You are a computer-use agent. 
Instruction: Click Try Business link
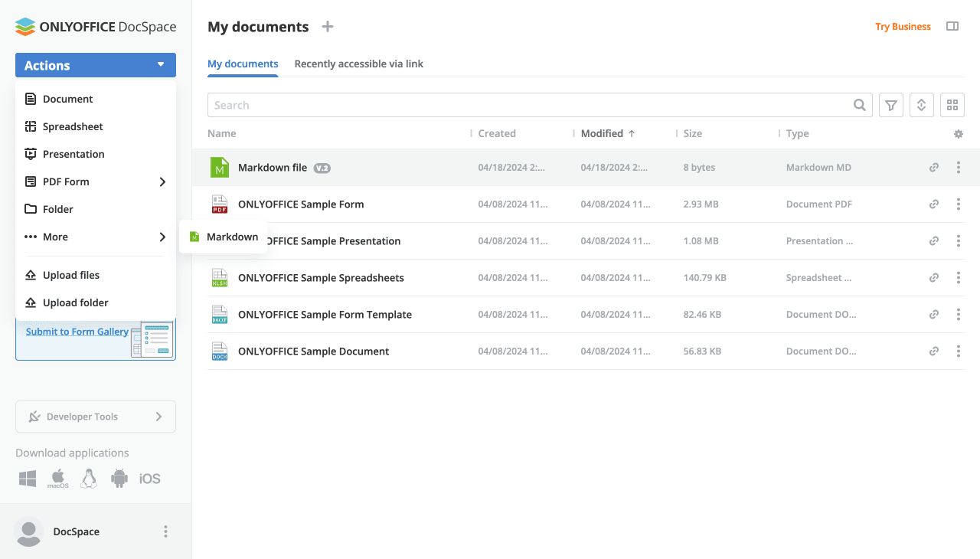(903, 27)
